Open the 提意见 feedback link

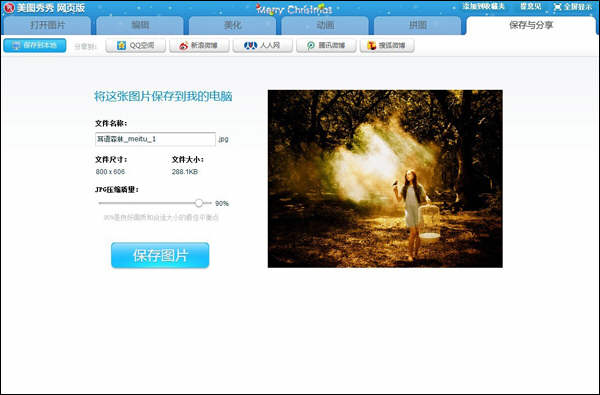click(530, 7)
